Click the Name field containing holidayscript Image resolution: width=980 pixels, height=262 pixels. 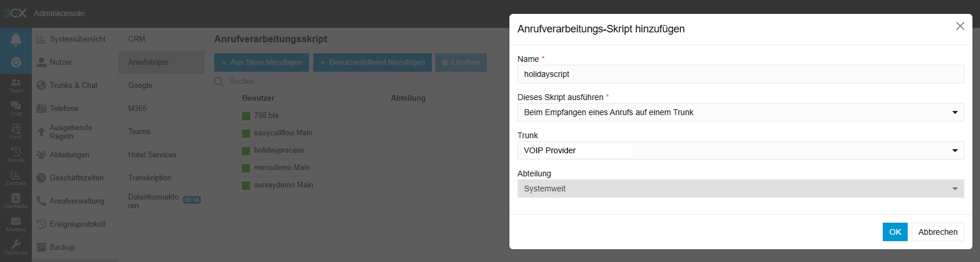click(x=740, y=74)
